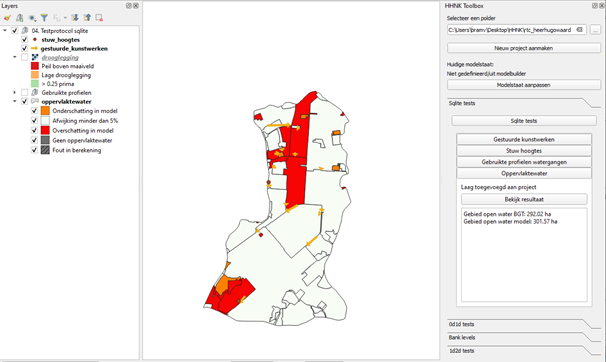606x362 pixels.
Task: Click the Remove Layer icon
Action: point(99,18)
